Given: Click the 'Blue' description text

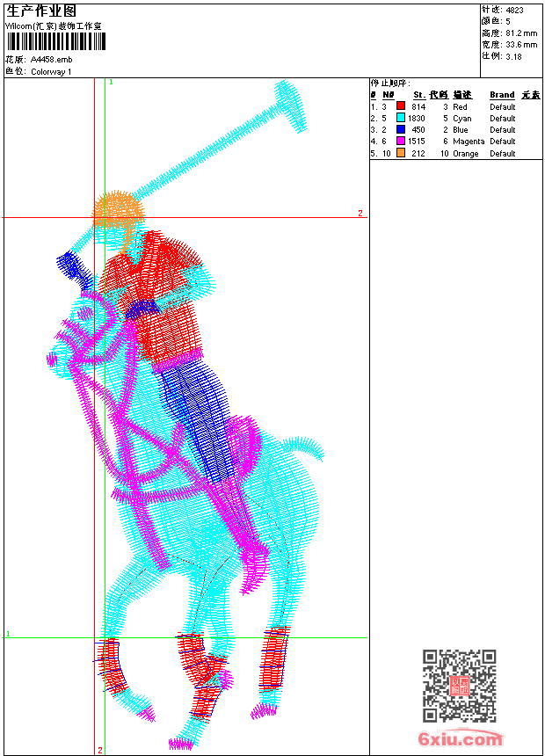Looking at the screenshot, I should coord(461,130).
